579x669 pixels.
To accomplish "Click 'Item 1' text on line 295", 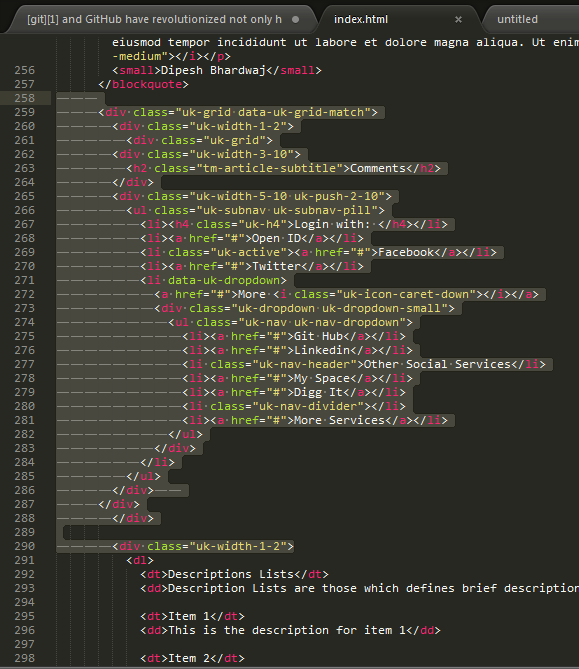I will pos(189,616).
